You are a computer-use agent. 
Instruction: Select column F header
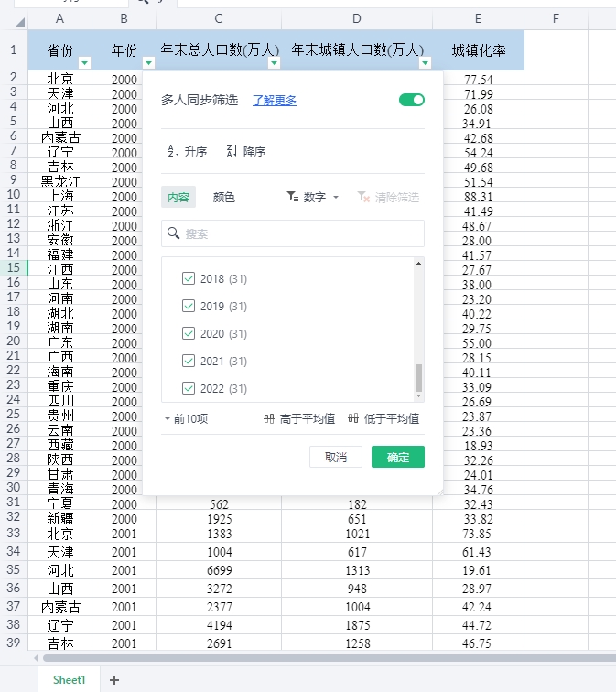point(556,18)
